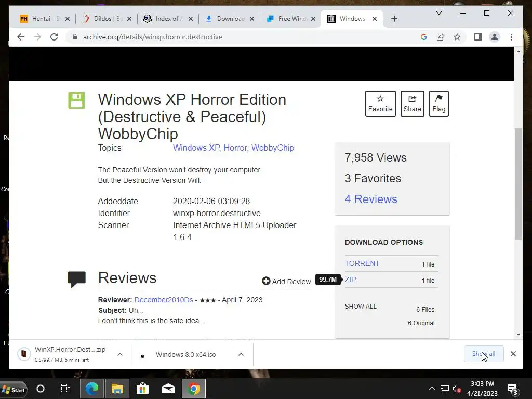532x399 pixels.
Task: Close the active Windows archive tab
Action: click(374, 19)
